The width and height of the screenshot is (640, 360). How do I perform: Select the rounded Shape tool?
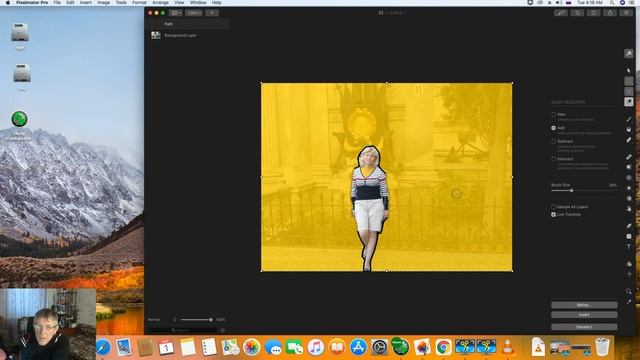(629, 236)
